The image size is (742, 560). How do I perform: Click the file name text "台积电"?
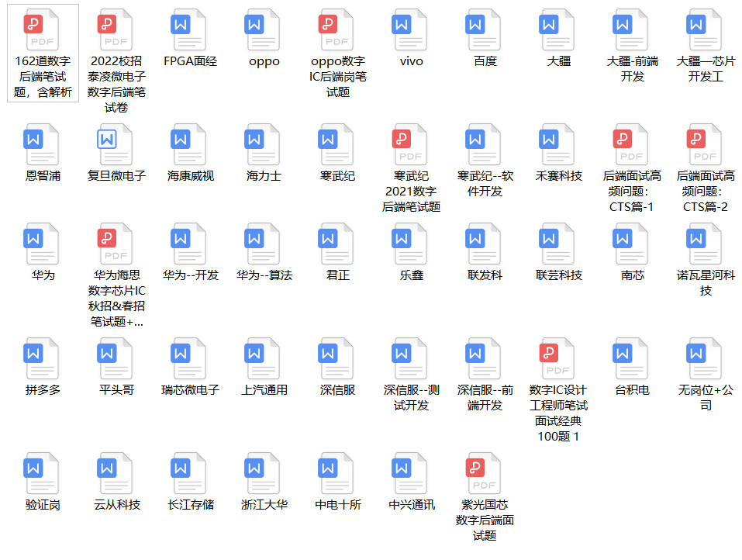coord(632,390)
